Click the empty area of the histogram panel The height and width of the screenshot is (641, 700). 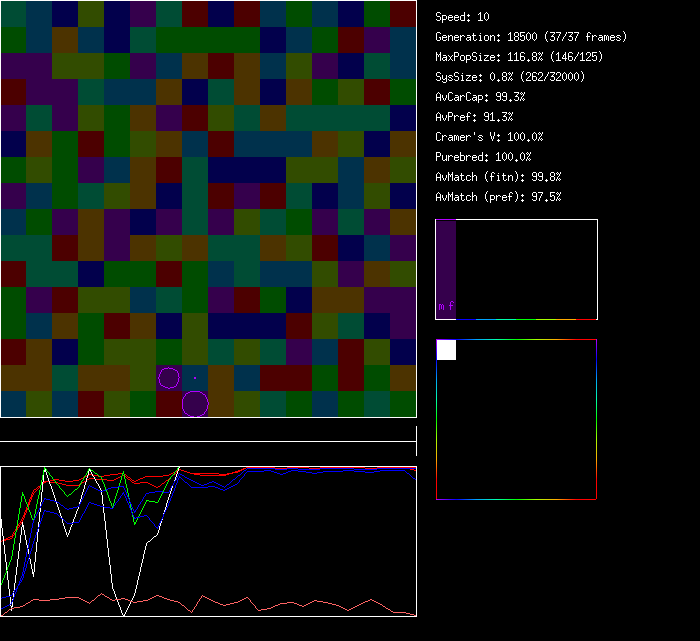(530, 270)
